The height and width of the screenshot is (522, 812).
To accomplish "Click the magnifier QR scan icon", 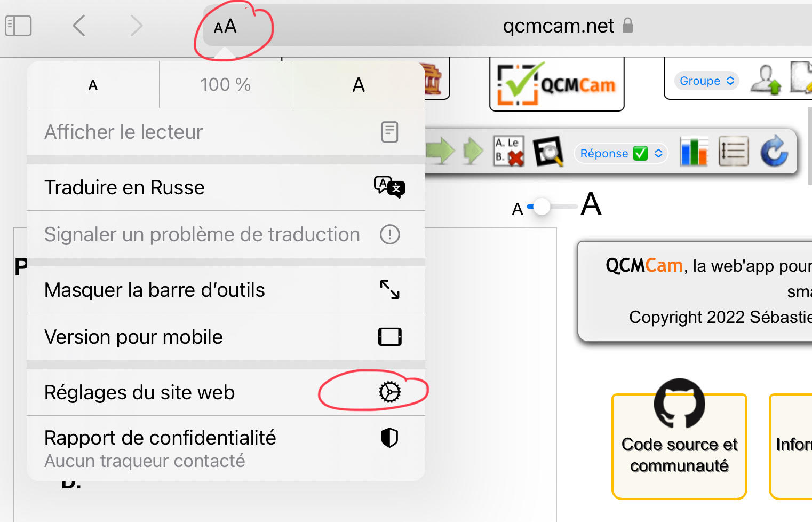I will click(548, 152).
